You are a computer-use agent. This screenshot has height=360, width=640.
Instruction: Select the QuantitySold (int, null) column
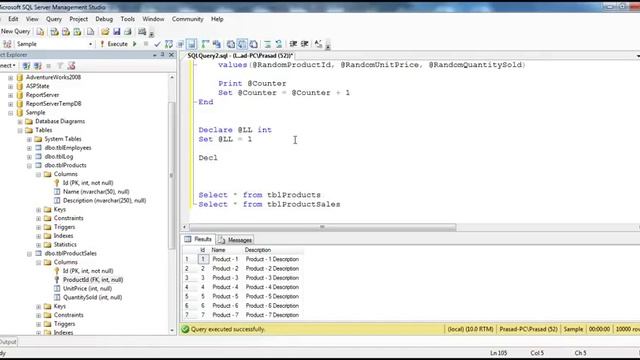(92, 298)
